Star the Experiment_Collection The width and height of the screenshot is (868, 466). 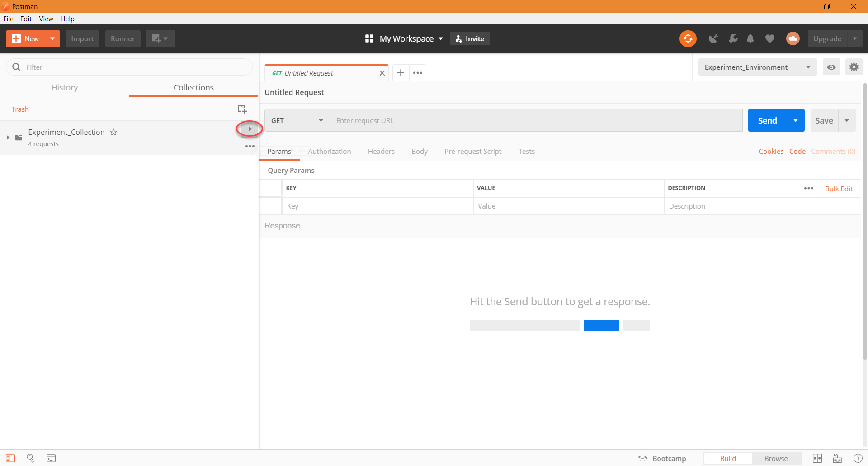coord(113,132)
